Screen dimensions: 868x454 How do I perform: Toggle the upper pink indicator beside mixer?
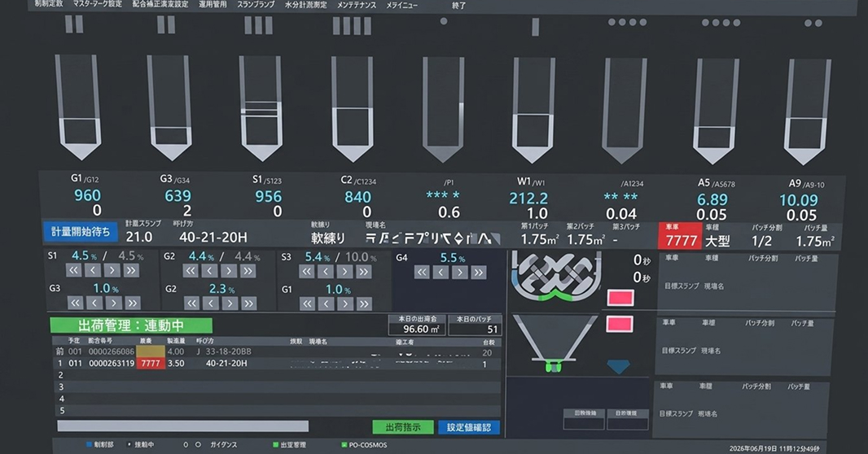click(x=620, y=298)
